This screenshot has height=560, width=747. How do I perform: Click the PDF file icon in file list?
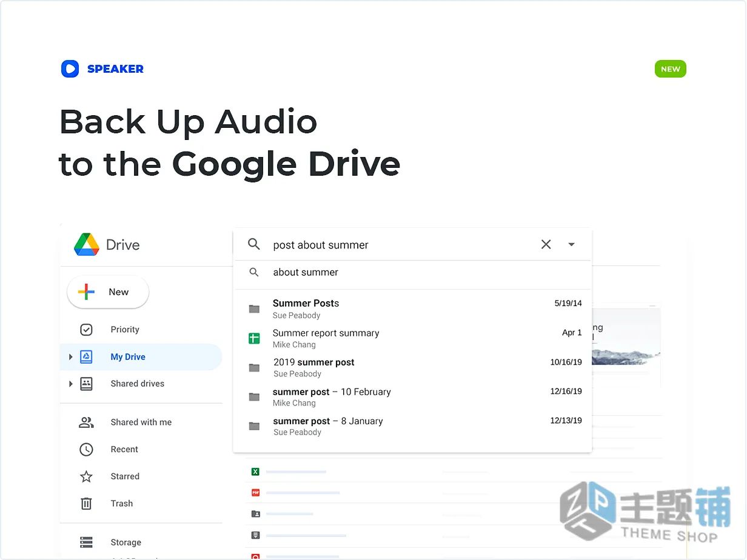pyautogui.click(x=255, y=493)
